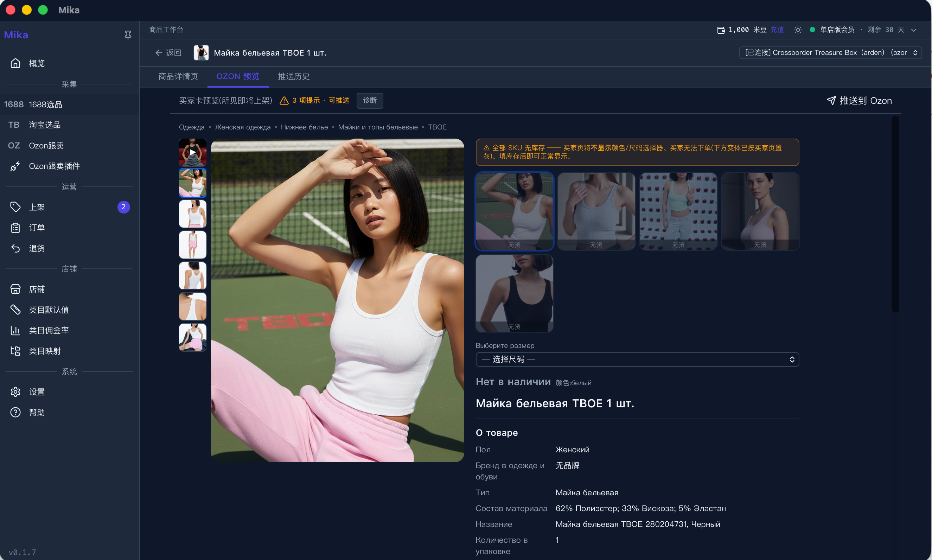This screenshot has height=560, width=932.
Task: Play the video thumbnail in gallery
Action: [x=192, y=152]
